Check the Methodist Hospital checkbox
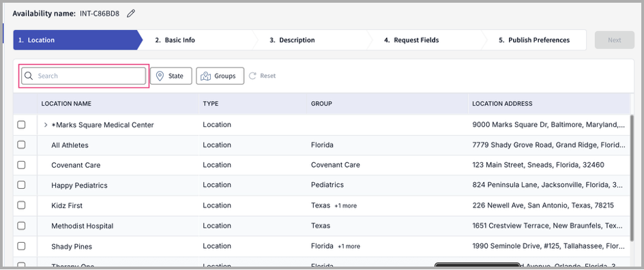The height and width of the screenshot is (270, 644). tap(21, 226)
